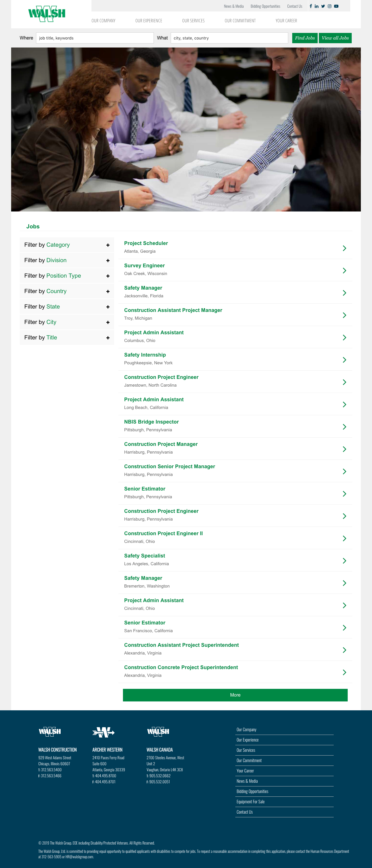Expand the Filter by Category section
372x868 pixels.
67,245
